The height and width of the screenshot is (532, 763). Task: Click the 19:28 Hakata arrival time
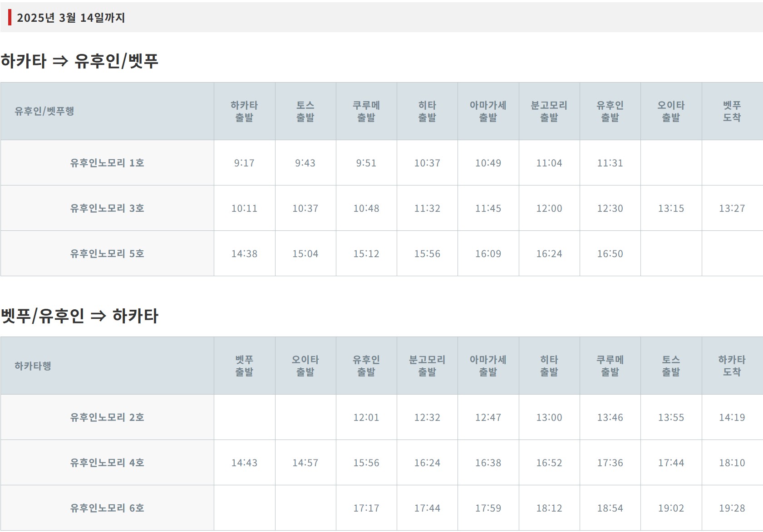[732, 508]
